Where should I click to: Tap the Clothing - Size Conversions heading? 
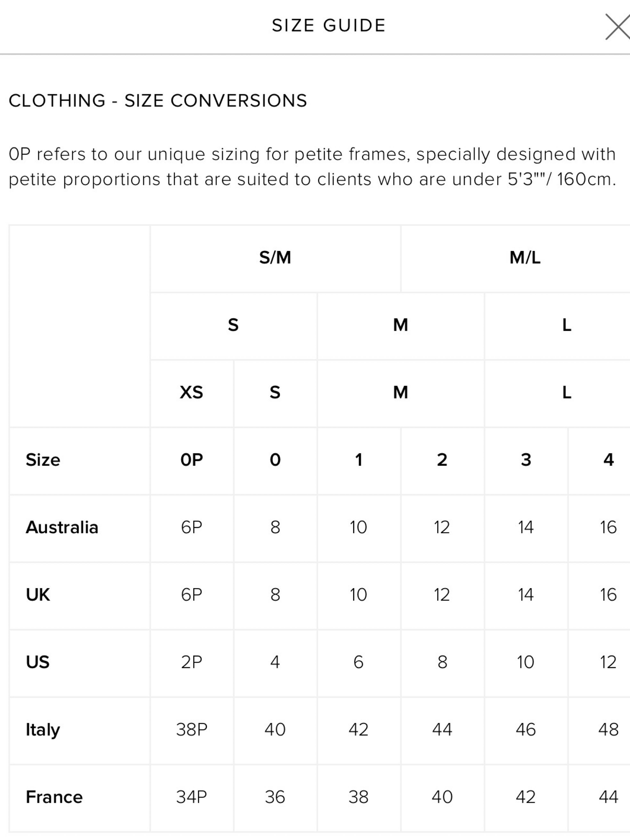pos(158,101)
